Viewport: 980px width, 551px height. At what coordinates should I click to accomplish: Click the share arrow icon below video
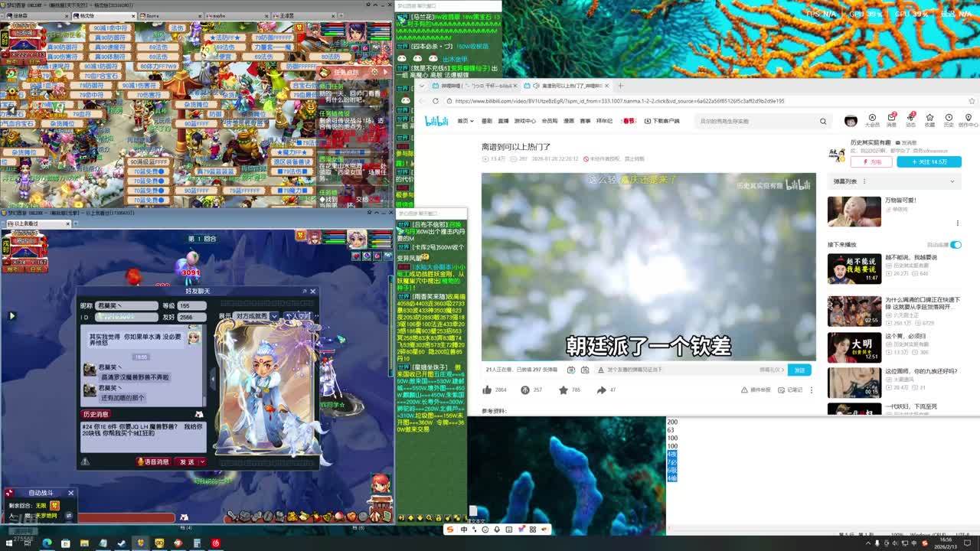(600, 390)
